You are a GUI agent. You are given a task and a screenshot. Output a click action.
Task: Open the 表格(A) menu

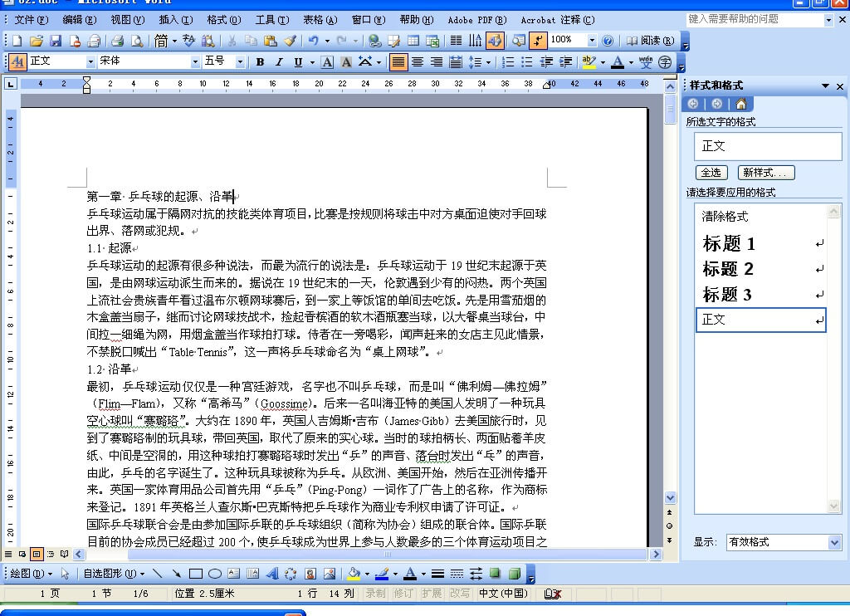click(x=320, y=19)
